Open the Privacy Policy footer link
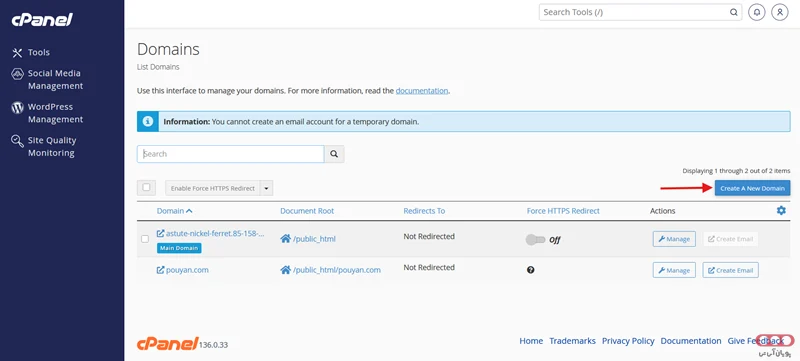 tap(628, 341)
